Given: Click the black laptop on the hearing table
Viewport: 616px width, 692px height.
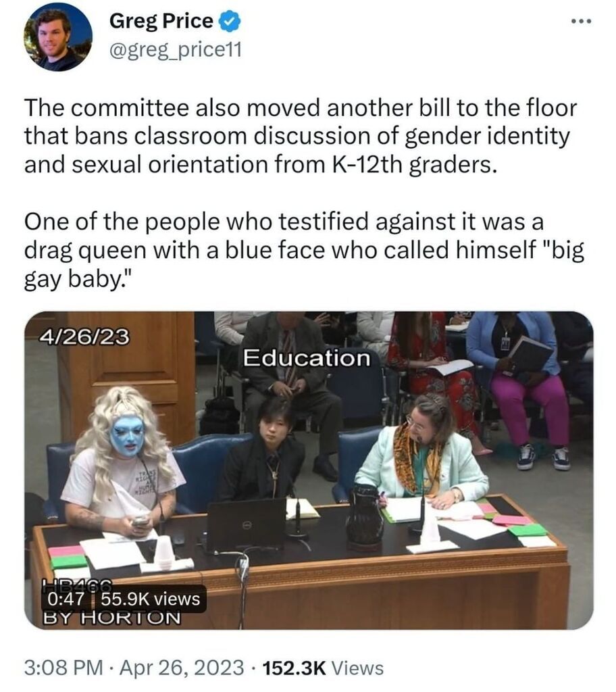Looking at the screenshot, I should [247, 524].
